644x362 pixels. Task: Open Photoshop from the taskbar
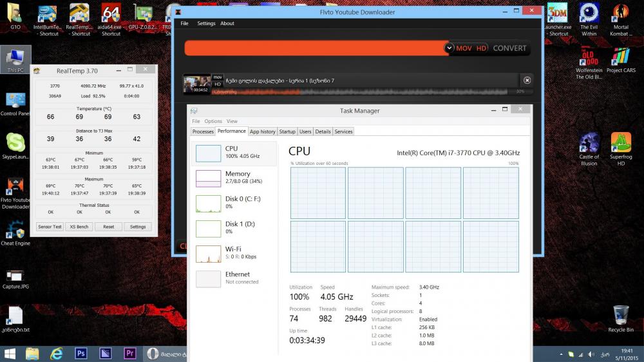(x=81, y=353)
